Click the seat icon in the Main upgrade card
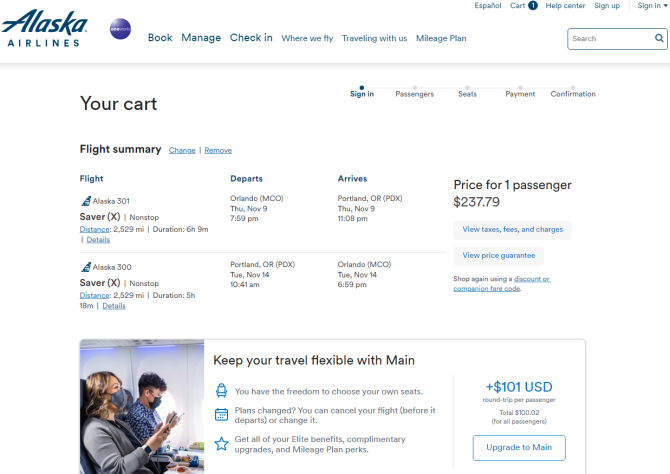Viewport: 670px width, 474px height. [x=221, y=391]
